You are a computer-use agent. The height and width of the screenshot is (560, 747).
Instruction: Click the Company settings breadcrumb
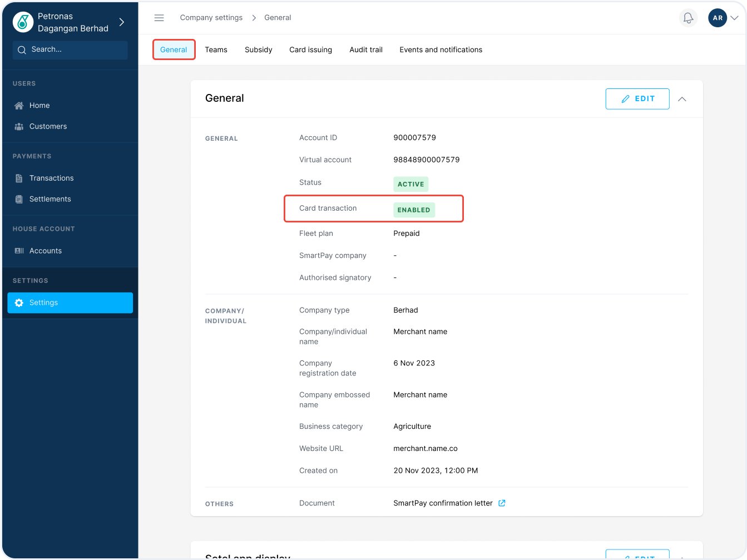pyautogui.click(x=211, y=18)
